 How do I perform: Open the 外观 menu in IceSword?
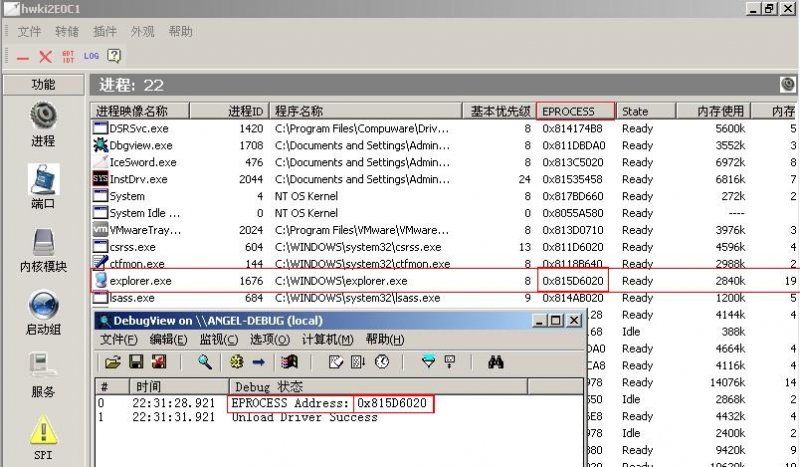pyautogui.click(x=142, y=32)
